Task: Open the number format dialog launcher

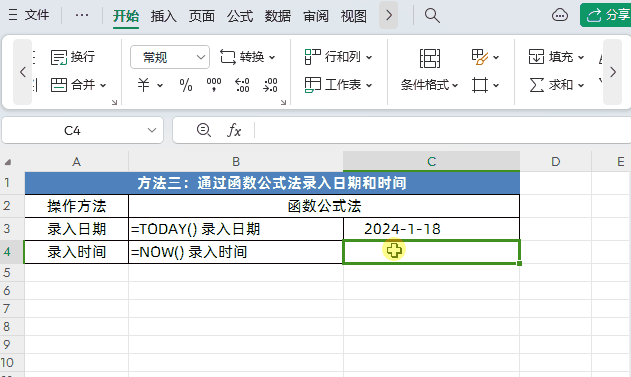Action: click(x=283, y=102)
